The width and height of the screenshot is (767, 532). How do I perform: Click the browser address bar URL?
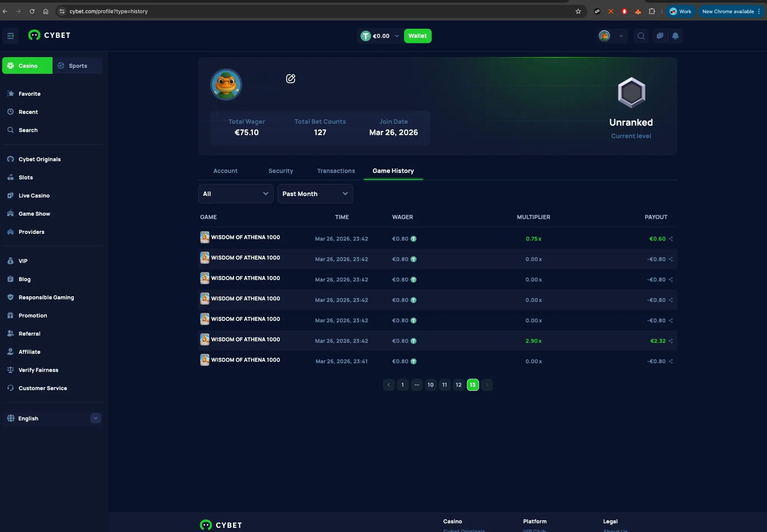pos(108,11)
